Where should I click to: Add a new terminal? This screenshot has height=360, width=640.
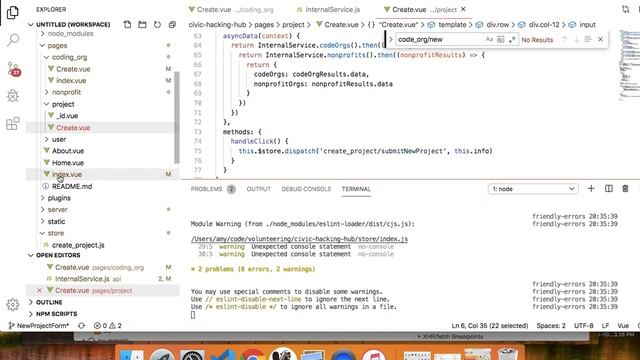click(591, 189)
